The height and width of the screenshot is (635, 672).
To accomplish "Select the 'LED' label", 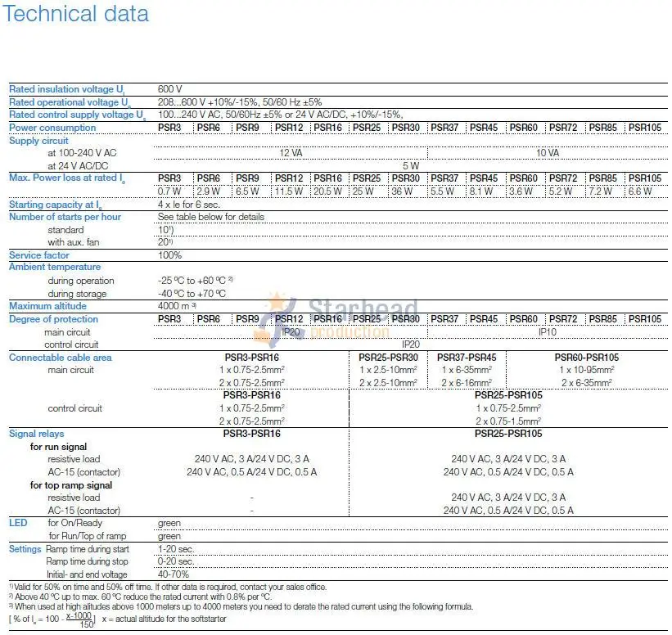I will click(x=18, y=523).
